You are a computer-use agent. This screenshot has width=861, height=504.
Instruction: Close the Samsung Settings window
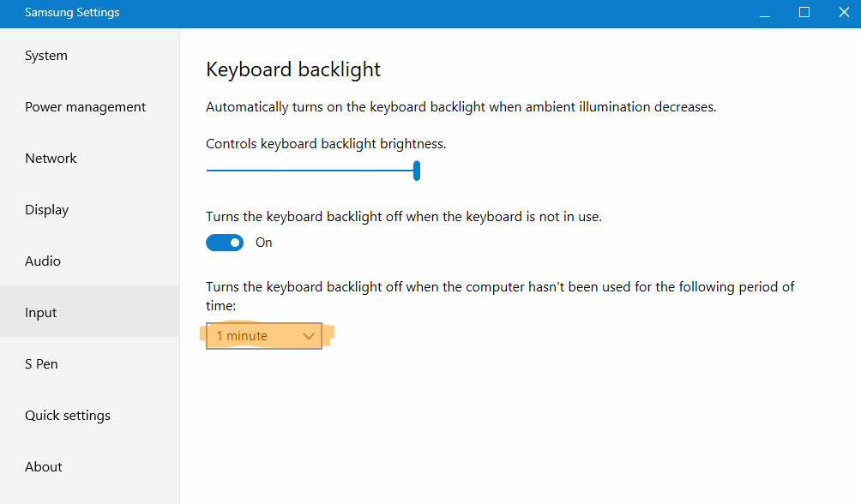pyautogui.click(x=842, y=13)
